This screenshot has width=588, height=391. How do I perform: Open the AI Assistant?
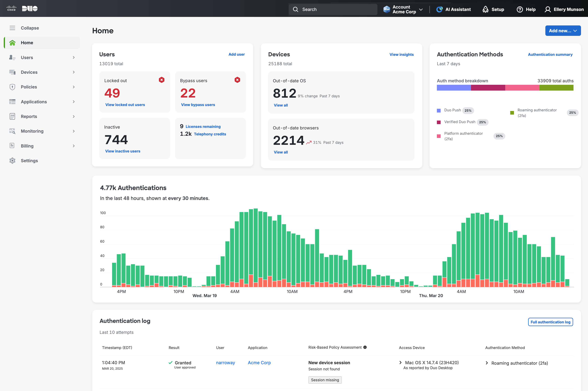453,9
